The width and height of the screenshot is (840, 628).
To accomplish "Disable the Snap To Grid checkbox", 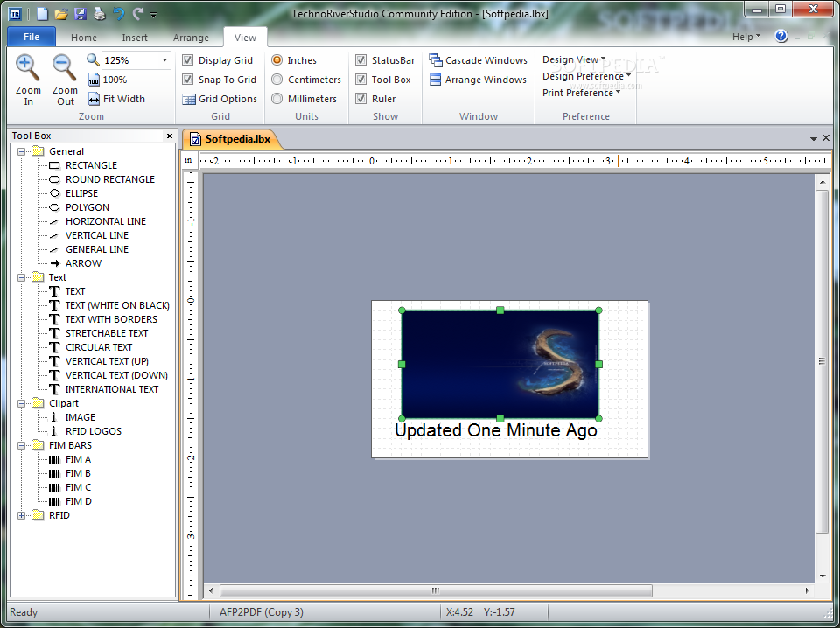I will (x=187, y=80).
